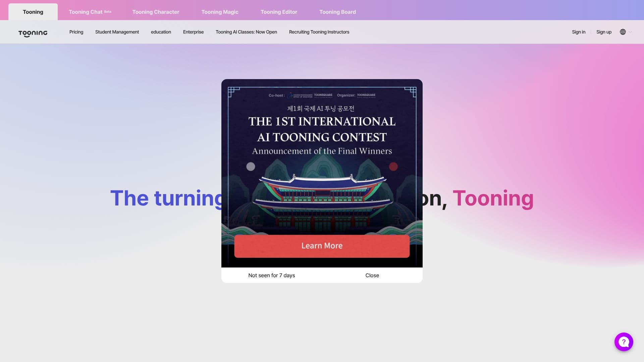Switch to the Tooning Board tab
This screenshot has width=644, height=362.
tap(337, 12)
